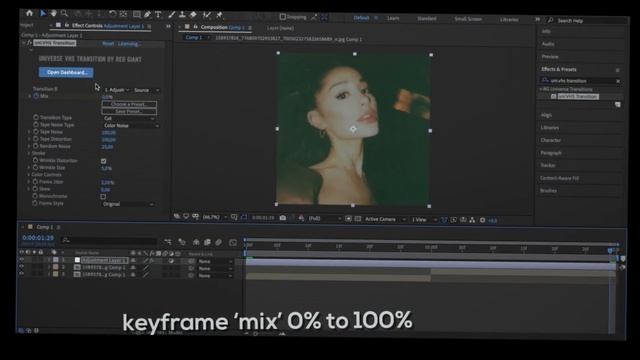
Task: Click the Reset link for UniVHS Transition
Action: pos(108,44)
